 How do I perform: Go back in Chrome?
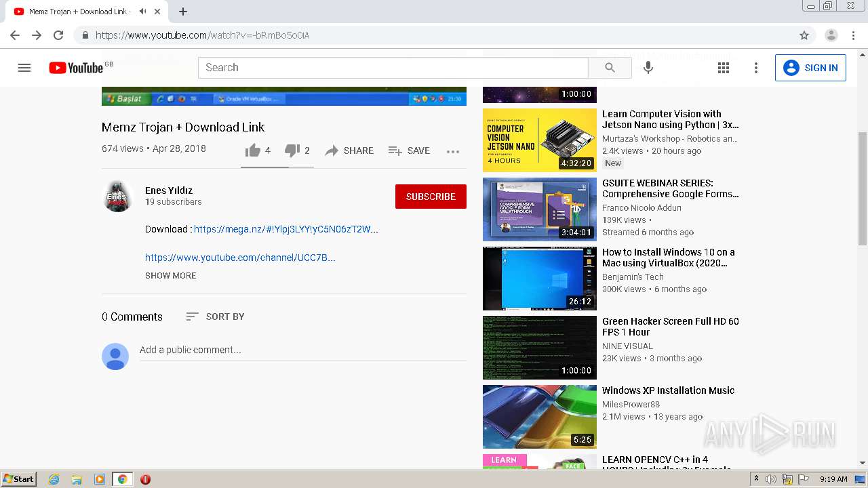click(15, 35)
